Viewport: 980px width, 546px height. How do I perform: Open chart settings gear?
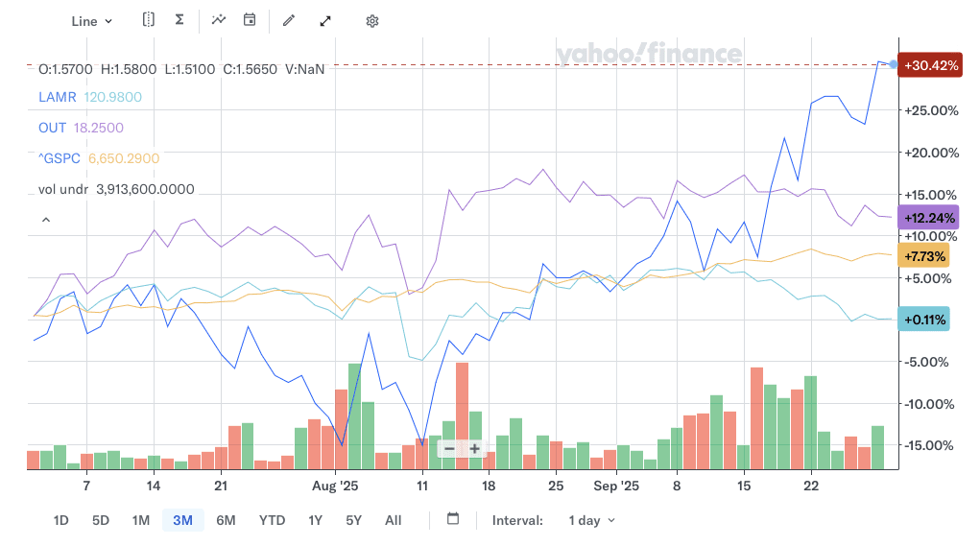coord(372,21)
